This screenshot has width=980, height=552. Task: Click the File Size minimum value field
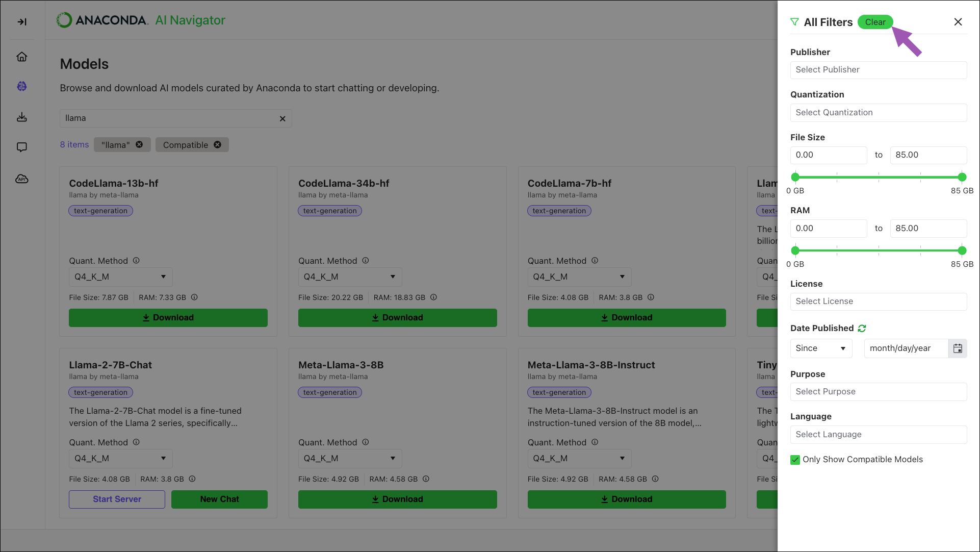coord(829,155)
